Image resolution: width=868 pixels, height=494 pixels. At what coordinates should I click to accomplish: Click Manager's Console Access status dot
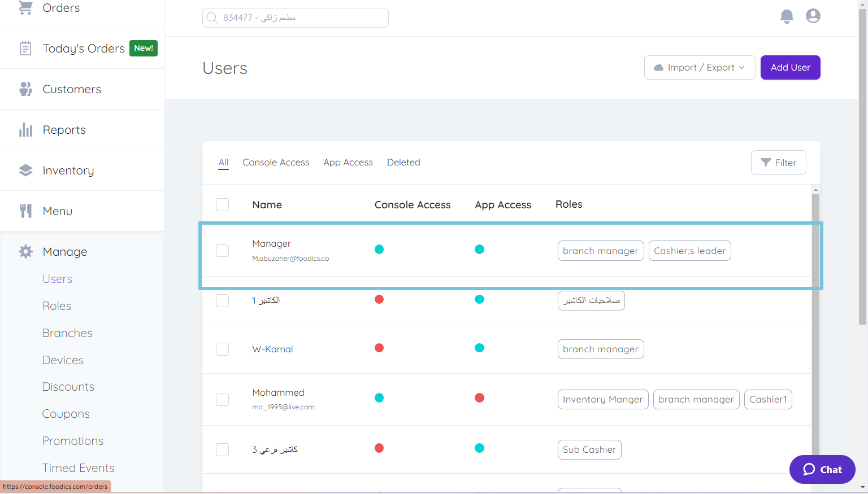(379, 250)
